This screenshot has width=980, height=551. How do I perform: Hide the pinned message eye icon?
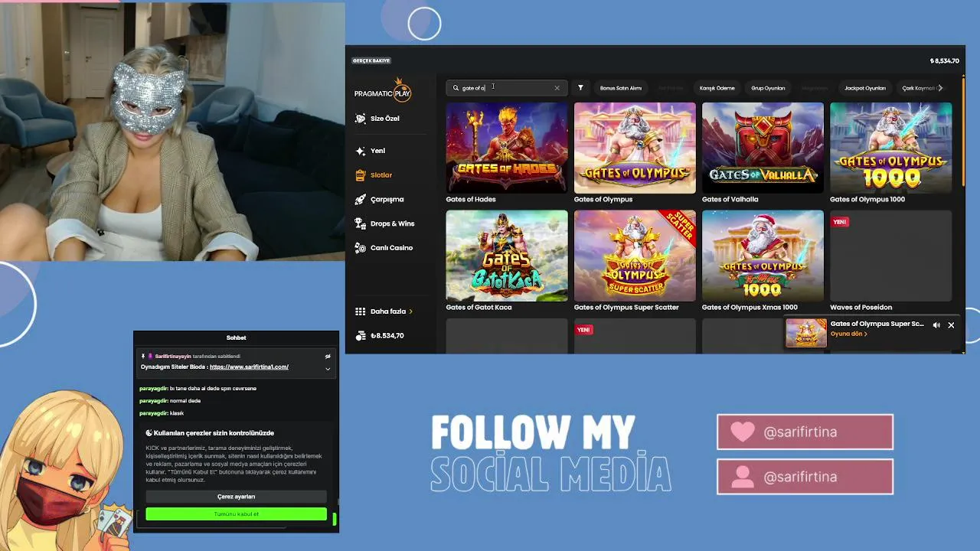coord(328,357)
